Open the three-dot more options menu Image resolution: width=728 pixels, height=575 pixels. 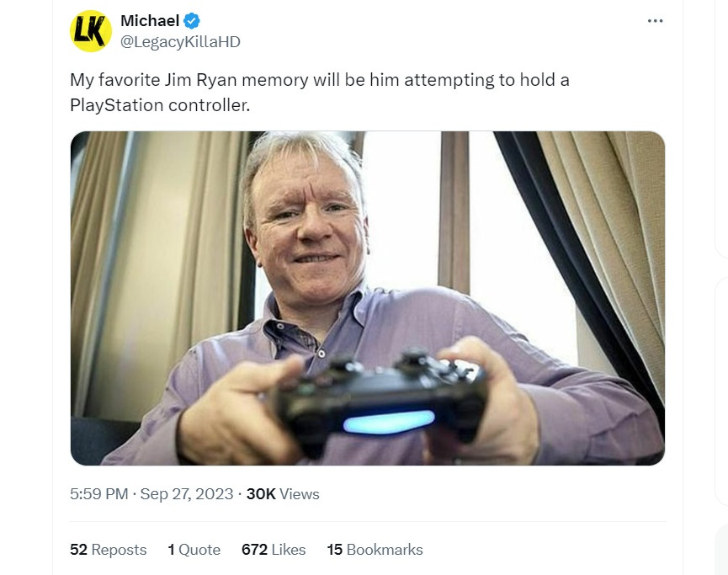pyautogui.click(x=655, y=21)
